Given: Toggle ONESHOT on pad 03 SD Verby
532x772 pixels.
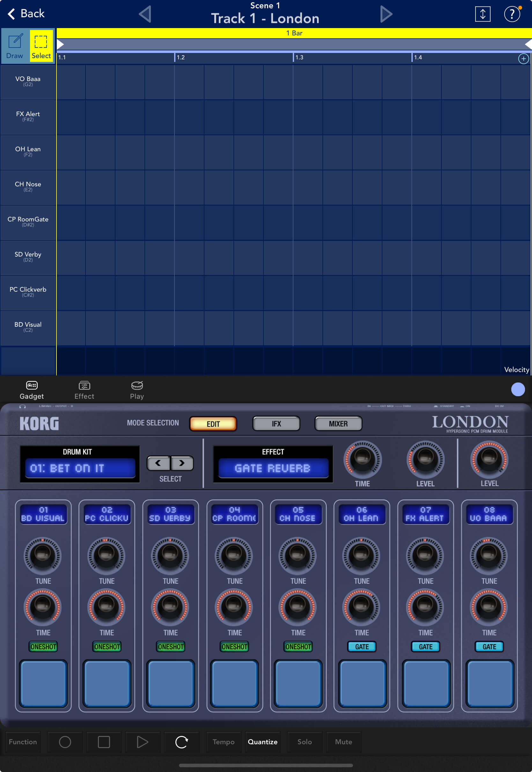Looking at the screenshot, I should click(x=170, y=647).
